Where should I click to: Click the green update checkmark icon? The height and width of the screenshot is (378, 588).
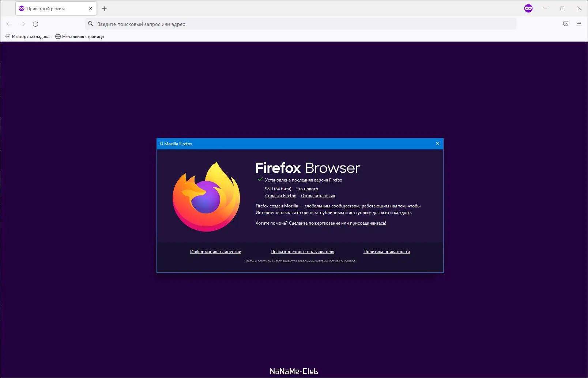pyautogui.click(x=260, y=179)
